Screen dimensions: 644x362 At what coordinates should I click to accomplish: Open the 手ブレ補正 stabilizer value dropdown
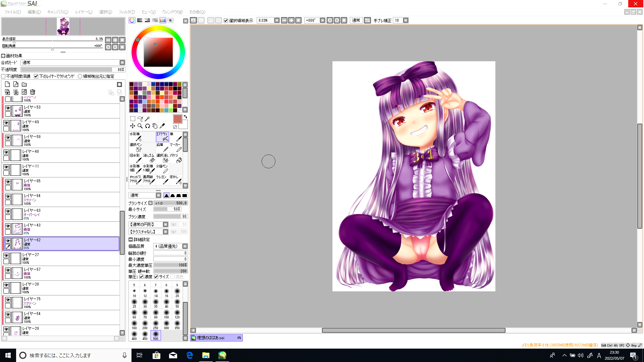click(406, 20)
